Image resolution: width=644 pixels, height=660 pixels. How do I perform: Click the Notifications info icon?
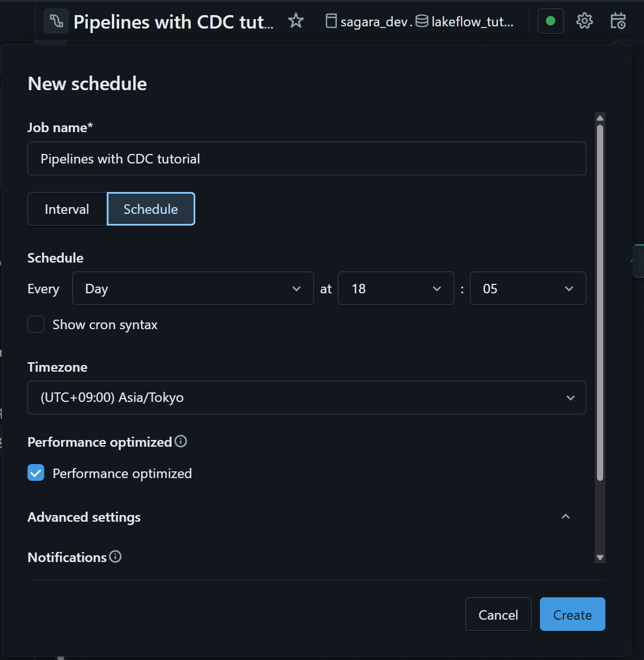[x=115, y=556]
